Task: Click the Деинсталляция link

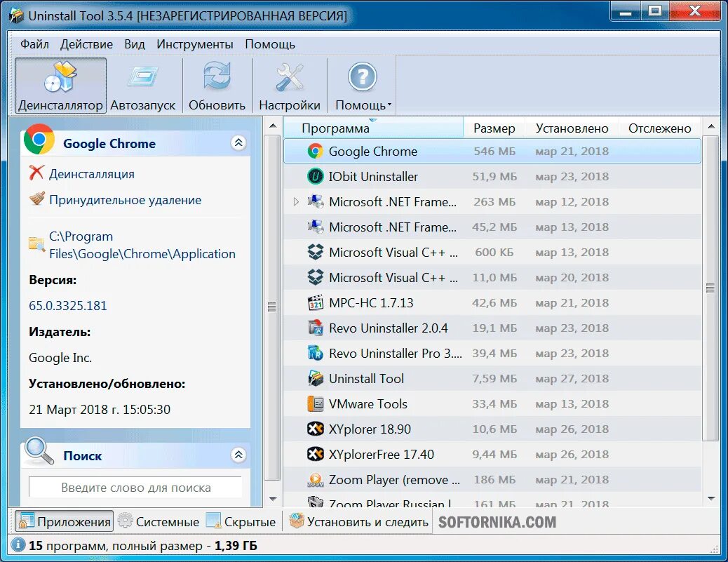Action: [x=92, y=174]
